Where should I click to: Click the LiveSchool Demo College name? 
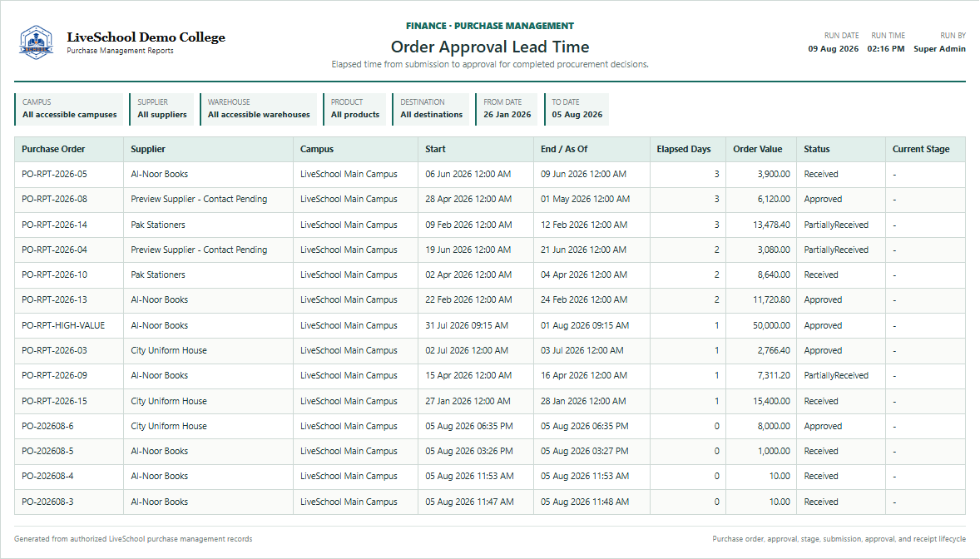point(146,37)
